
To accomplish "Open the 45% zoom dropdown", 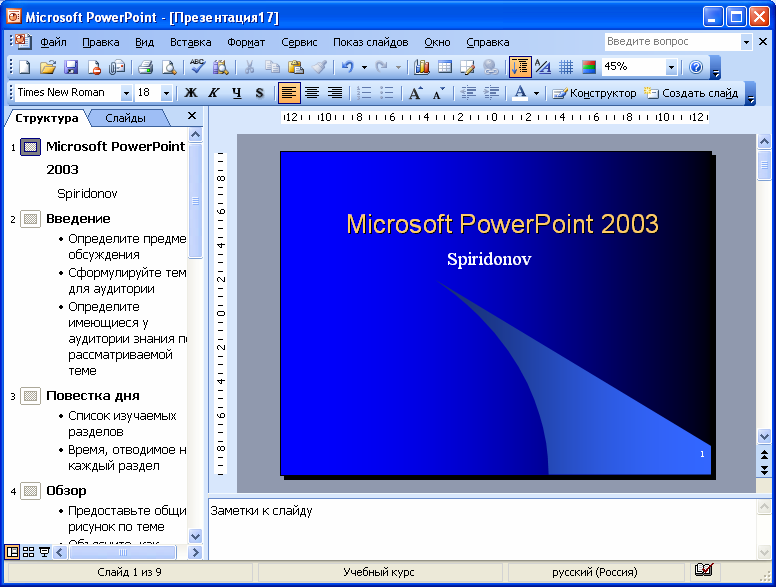I will 671,68.
